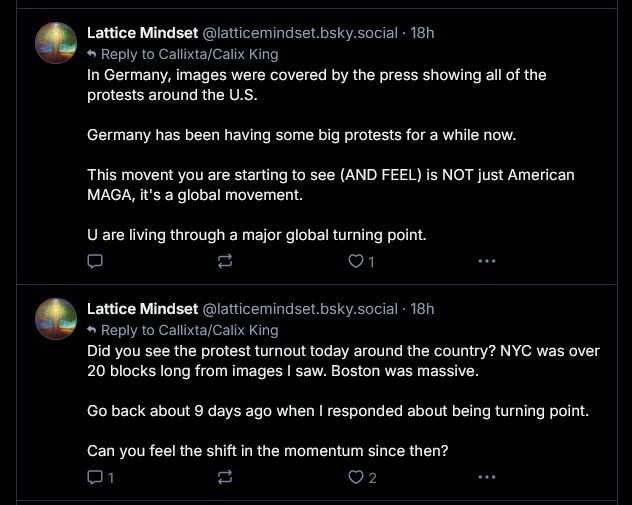
Task: Open Lattice Mindset profile name in second post
Action: click(x=142, y=309)
